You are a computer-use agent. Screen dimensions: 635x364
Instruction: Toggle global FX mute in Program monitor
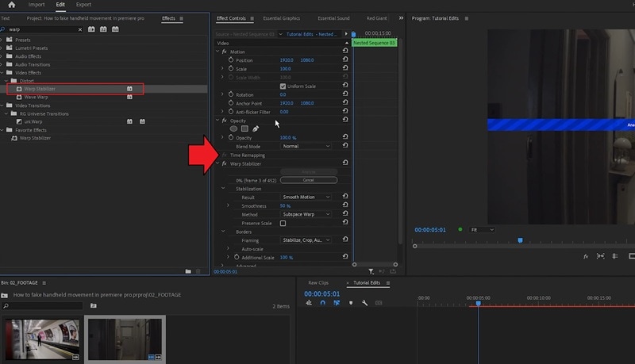pos(586,256)
